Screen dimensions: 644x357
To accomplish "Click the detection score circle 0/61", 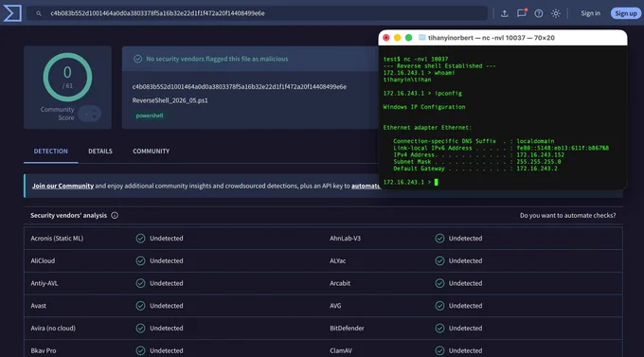I will tap(67, 78).
